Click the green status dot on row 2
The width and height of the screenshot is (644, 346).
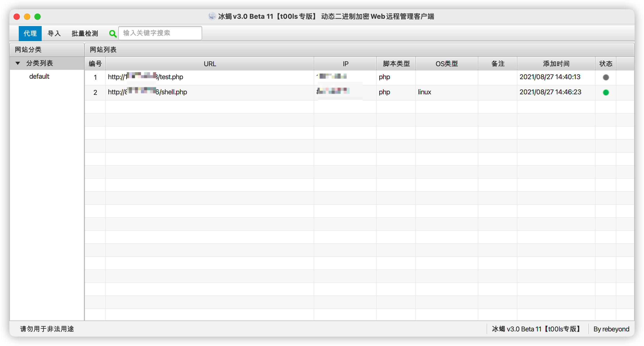(606, 92)
